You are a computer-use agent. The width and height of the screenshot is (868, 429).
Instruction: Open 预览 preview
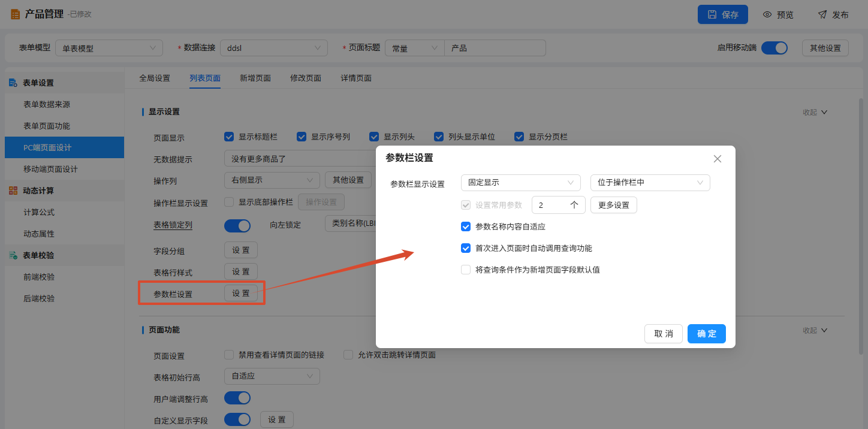click(778, 14)
